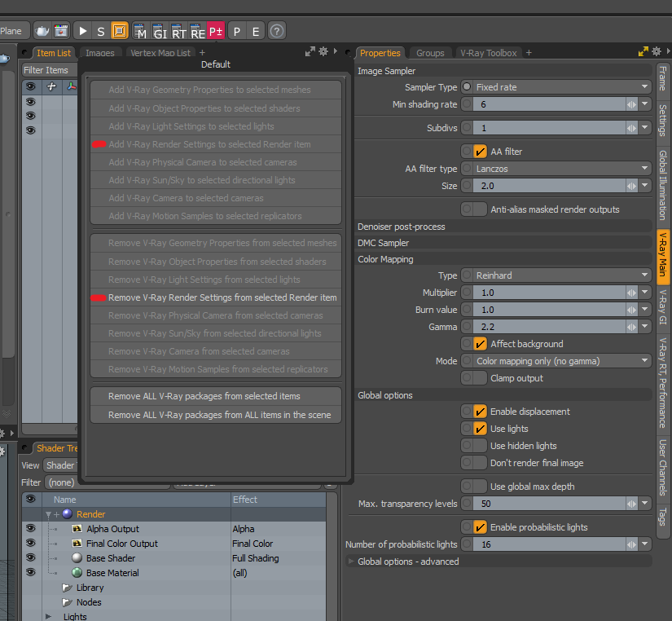Enable Use hidden lights
672x621 pixels.
click(480, 446)
